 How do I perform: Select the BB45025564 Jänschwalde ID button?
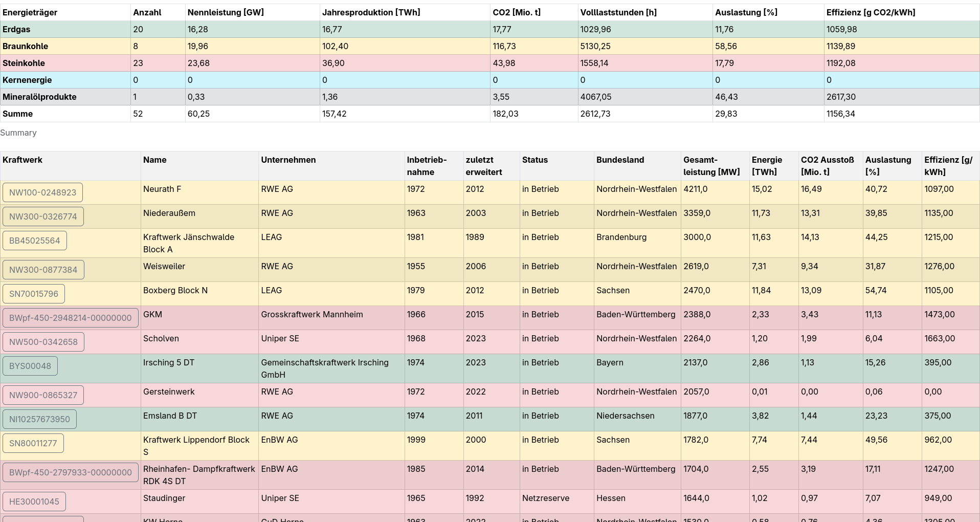point(35,241)
